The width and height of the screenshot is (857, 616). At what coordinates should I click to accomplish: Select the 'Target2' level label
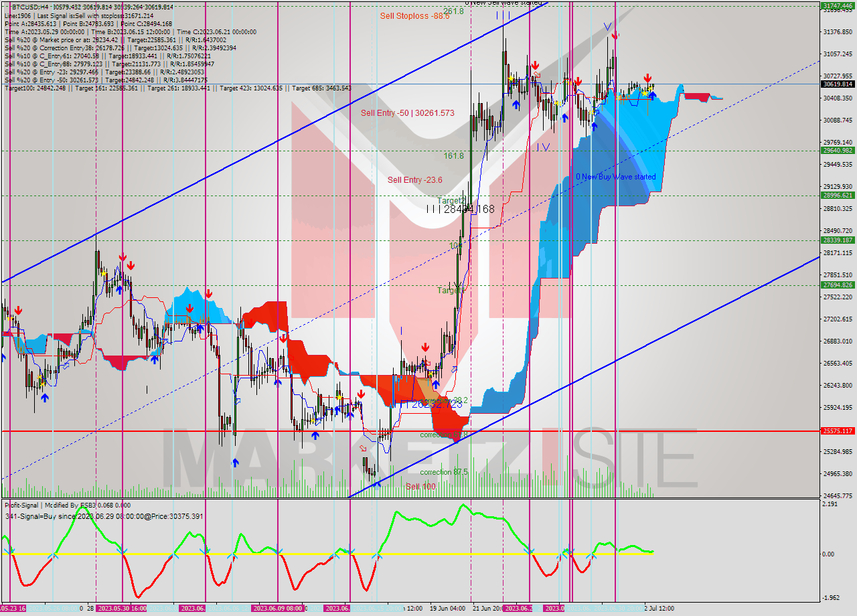[451, 201]
